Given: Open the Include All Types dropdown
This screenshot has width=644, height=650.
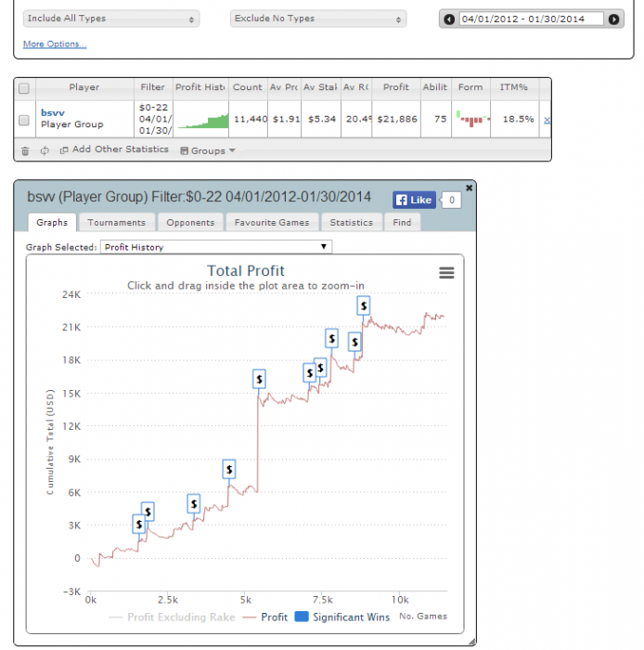Looking at the screenshot, I should click(x=111, y=19).
